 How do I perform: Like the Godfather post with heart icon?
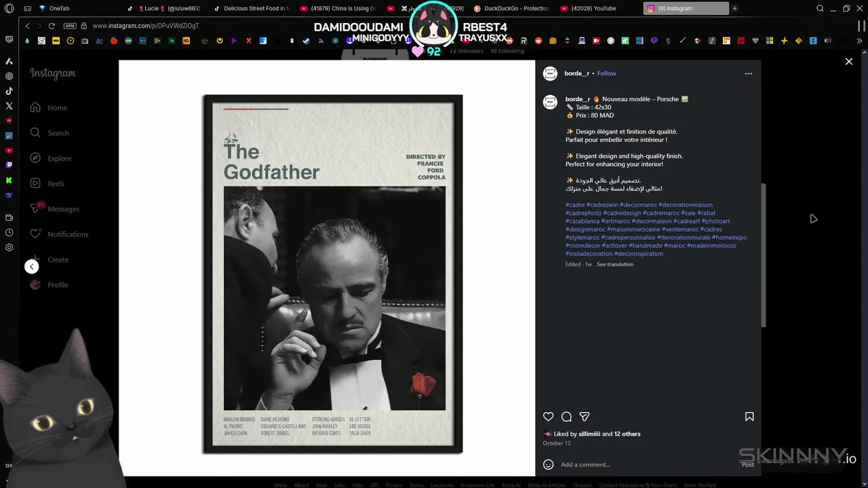[548, 417]
